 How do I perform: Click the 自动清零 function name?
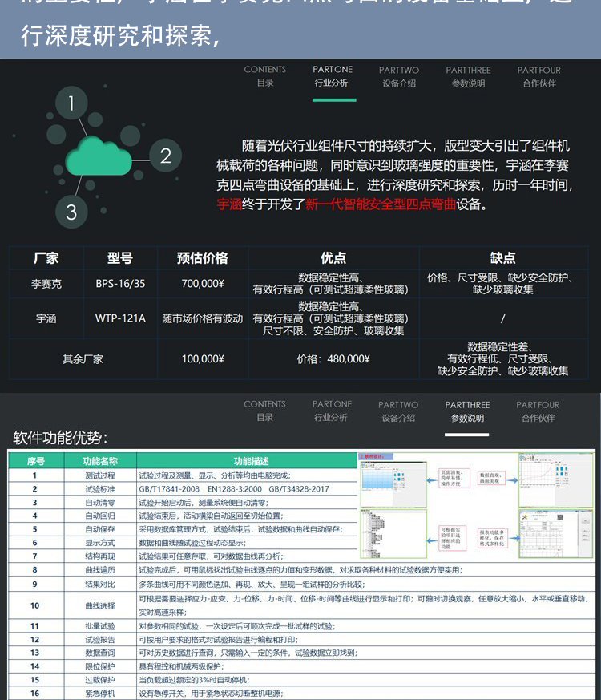(100, 502)
